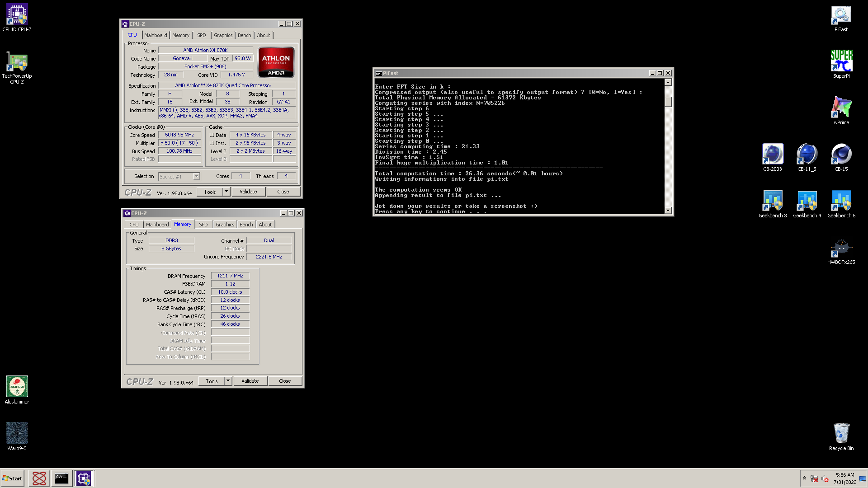Click the DRAM Frequency value 1211.7 MHz
The width and height of the screenshot is (868, 488).
(x=230, y=276)
